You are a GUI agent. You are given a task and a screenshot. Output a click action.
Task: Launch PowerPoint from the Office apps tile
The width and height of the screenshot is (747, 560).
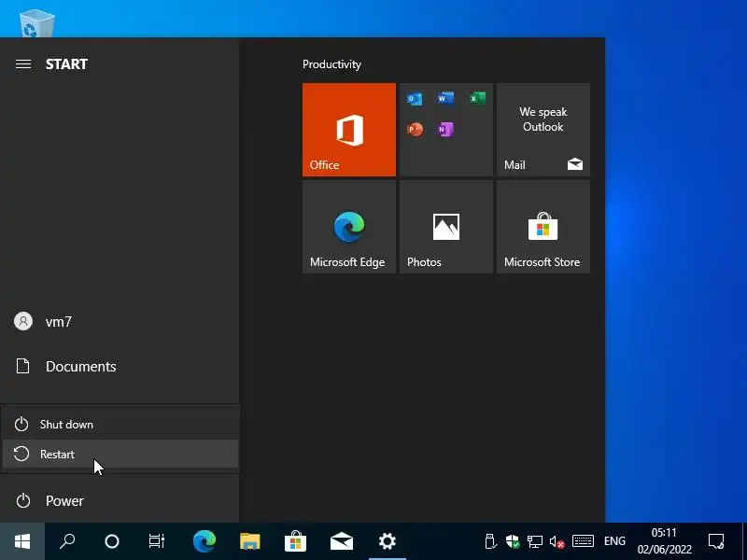415,129
